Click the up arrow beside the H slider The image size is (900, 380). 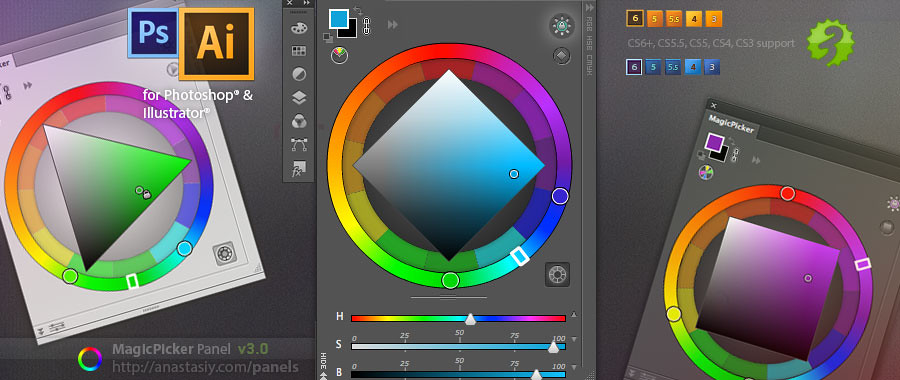(x=574, y=315)
